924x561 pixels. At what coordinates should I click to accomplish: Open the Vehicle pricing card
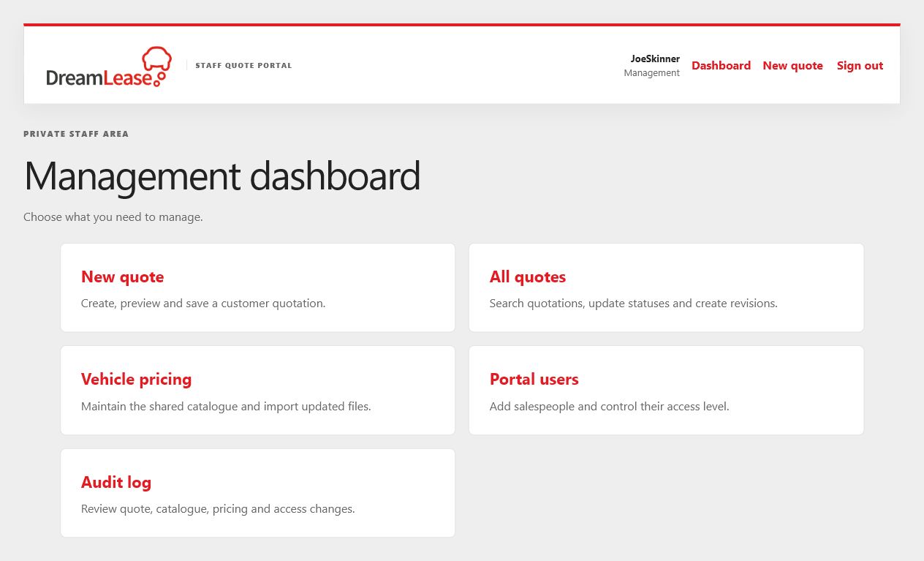pyautogui.click(x=258, y=390)
